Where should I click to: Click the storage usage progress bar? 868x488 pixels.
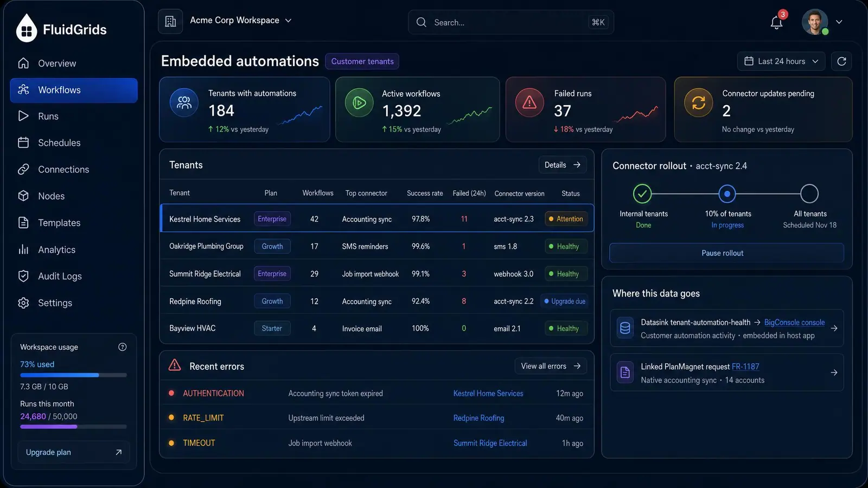pyautogui.click(x=73, y=375)
